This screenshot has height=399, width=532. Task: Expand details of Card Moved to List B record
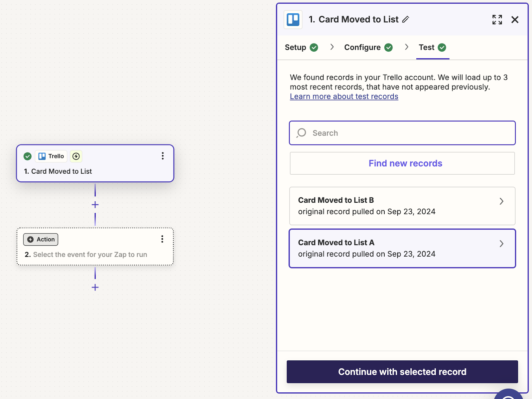[x=501, y=201]
